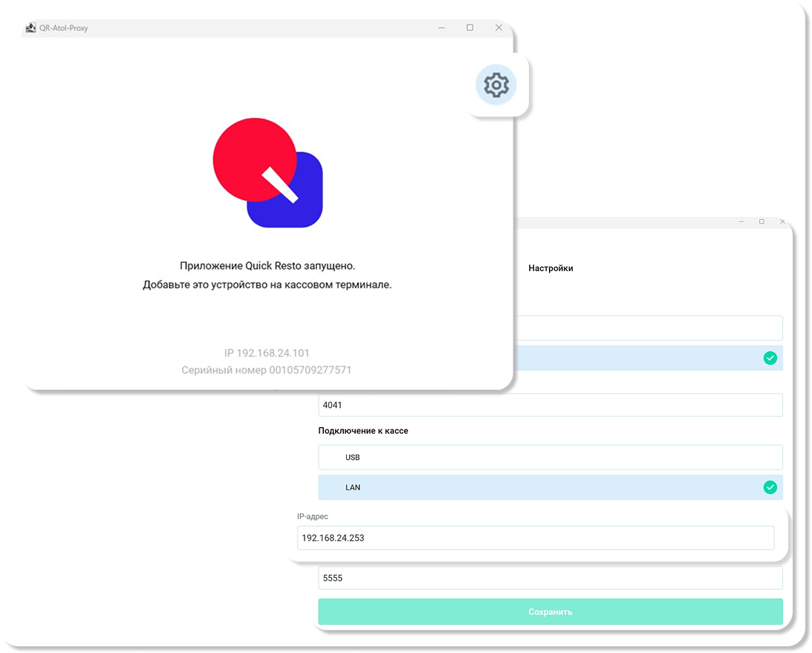Click the port field showing 5555
Screen dimensions: 812x653
point(550,578)
